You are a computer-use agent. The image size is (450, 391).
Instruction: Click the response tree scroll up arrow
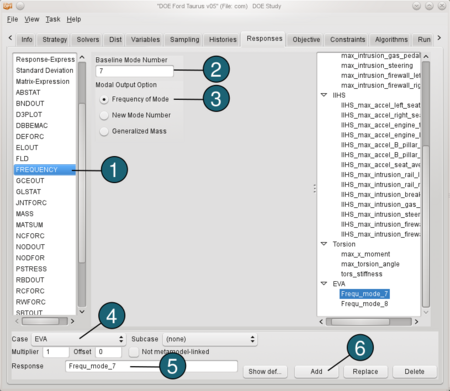click(x=426, y=56)
